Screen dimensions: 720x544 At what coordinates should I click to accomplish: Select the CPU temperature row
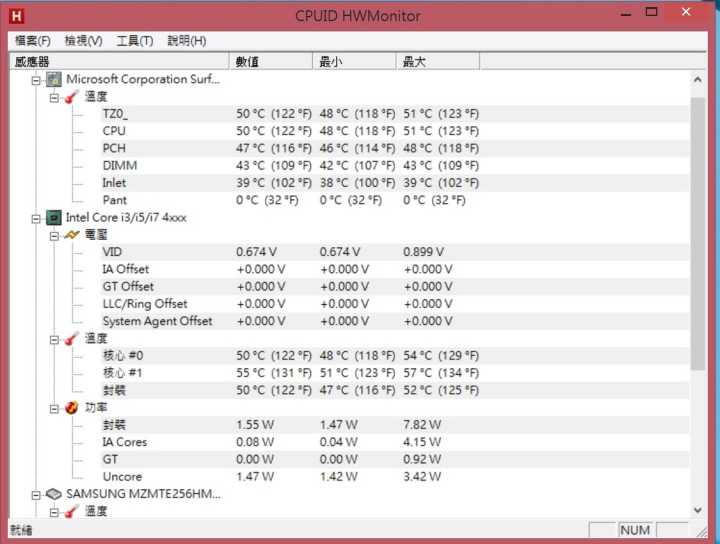coord(395,131)
